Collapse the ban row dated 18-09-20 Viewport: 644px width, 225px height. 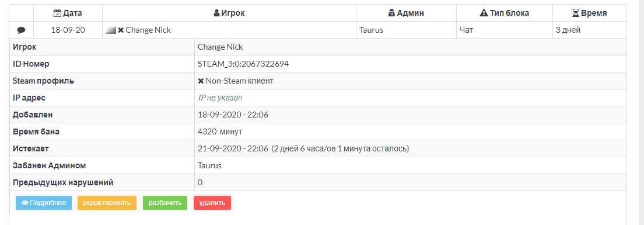[318, 30]
